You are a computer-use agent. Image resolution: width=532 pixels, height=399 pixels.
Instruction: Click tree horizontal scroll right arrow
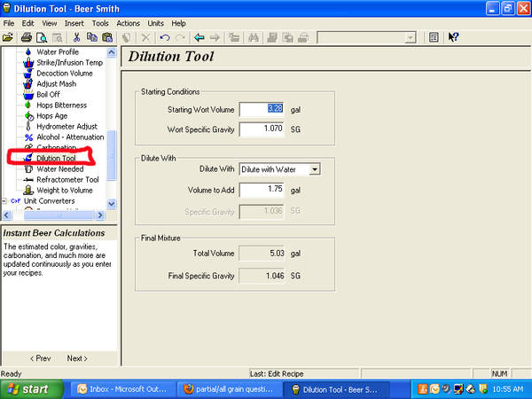(99, 215)
